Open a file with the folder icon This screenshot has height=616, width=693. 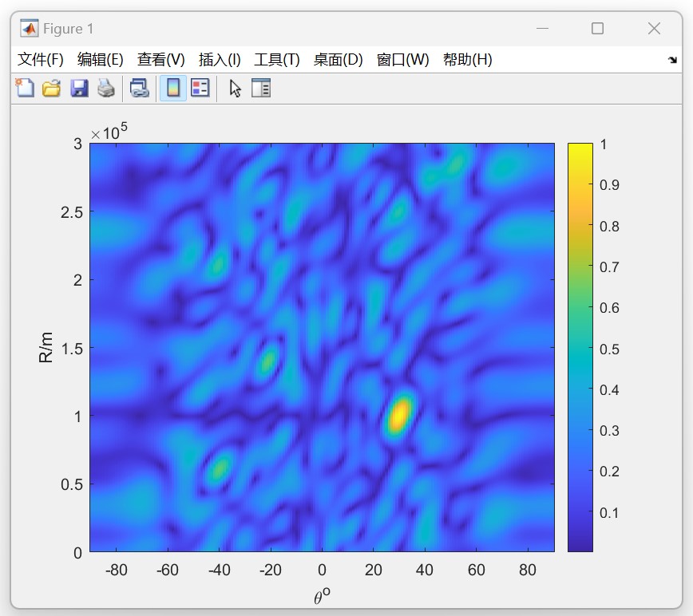pyautogui.click(x=51, y=88)
